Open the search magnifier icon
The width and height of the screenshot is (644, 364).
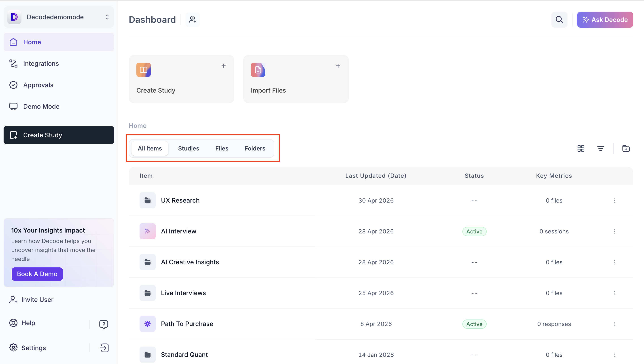(x=559, y=19)
